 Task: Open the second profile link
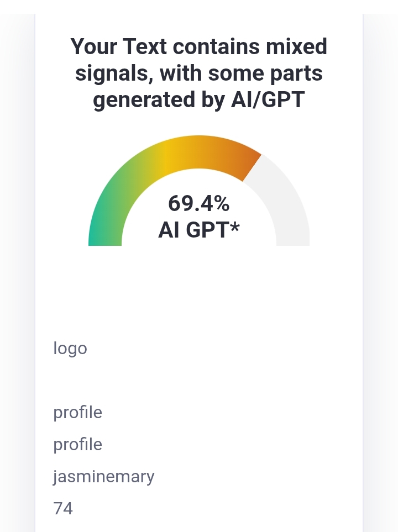78,445
